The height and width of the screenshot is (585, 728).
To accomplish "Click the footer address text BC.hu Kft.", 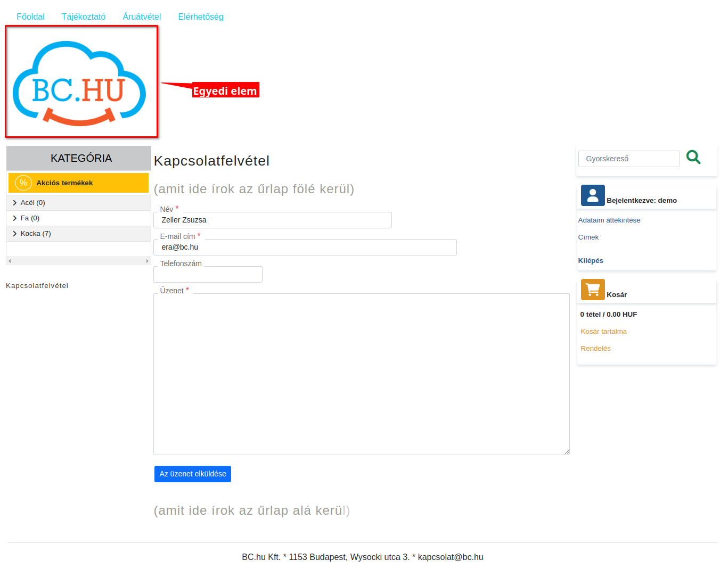I will (363, 557).
